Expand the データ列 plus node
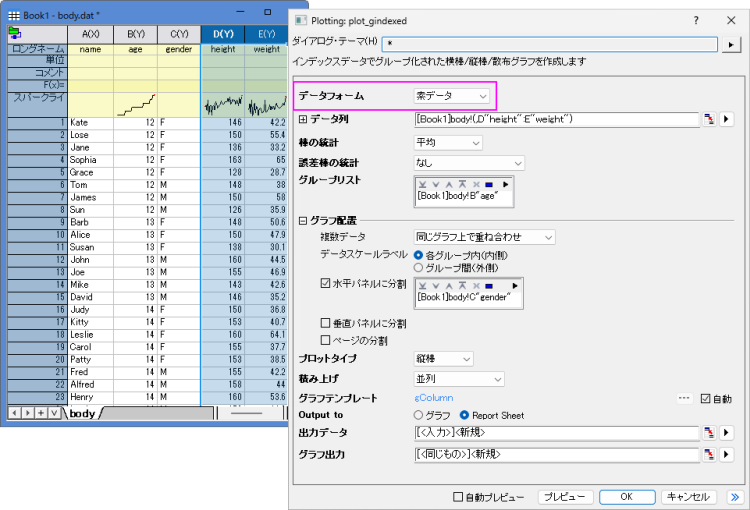The width and height of the screenshot is (750, 510). pyautogui.click(x=303, y=119)
